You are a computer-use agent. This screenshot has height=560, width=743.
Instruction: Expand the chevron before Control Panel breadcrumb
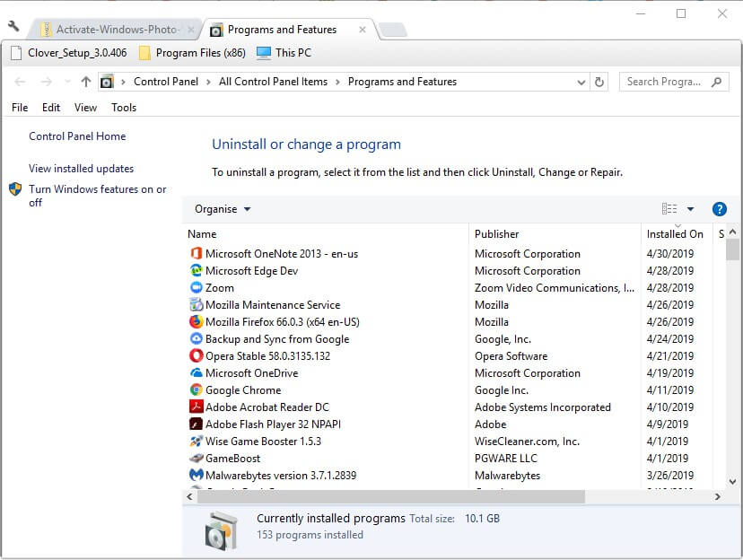123,82
